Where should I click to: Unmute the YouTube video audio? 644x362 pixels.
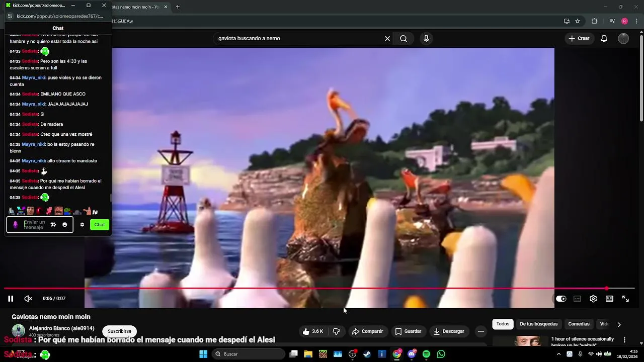point(28,299)
